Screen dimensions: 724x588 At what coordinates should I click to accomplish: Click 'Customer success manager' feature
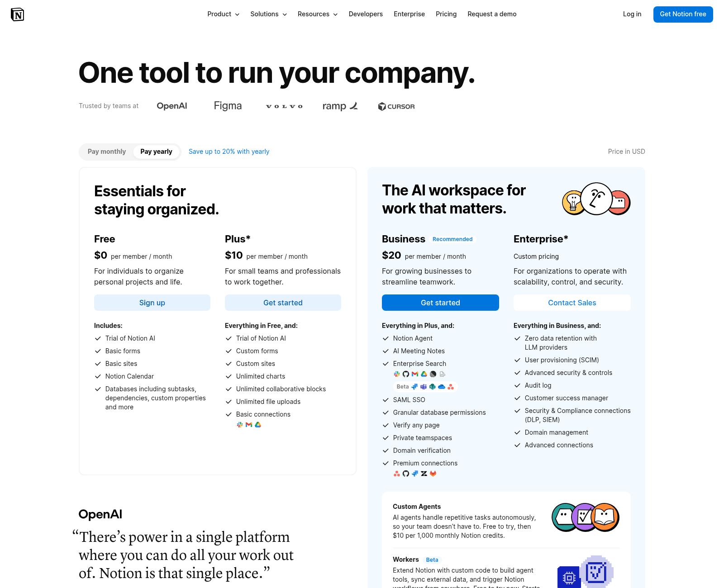[567, 398]
